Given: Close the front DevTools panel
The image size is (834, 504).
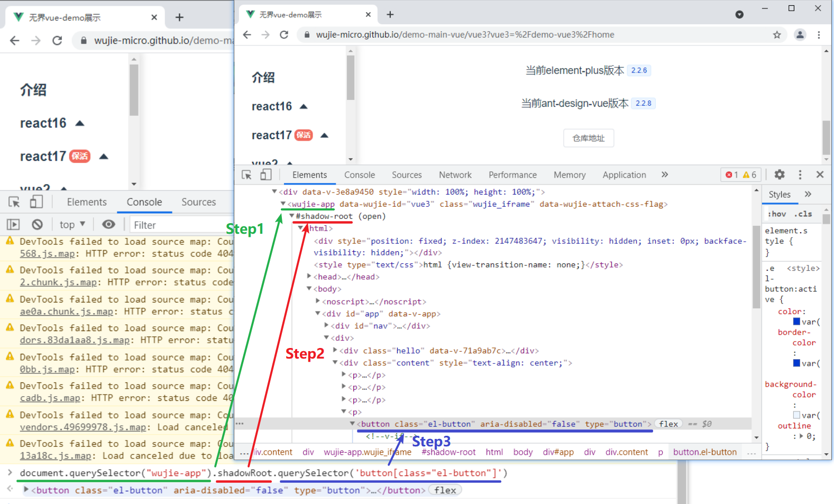Looking at the screenshot, I should click(x=820, y=175).
